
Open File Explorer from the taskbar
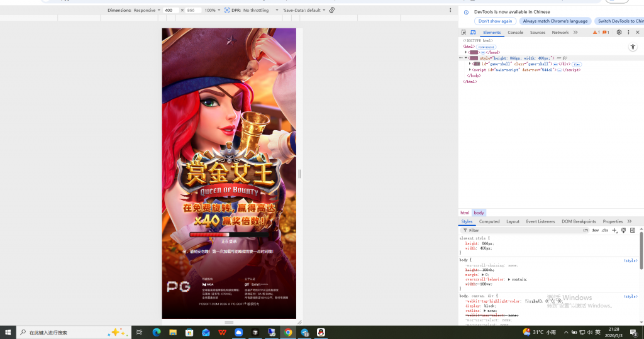[173, 333]
